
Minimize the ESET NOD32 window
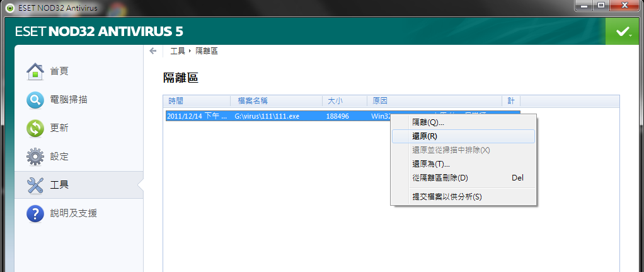pyautogui.click(x=582, y=5)
